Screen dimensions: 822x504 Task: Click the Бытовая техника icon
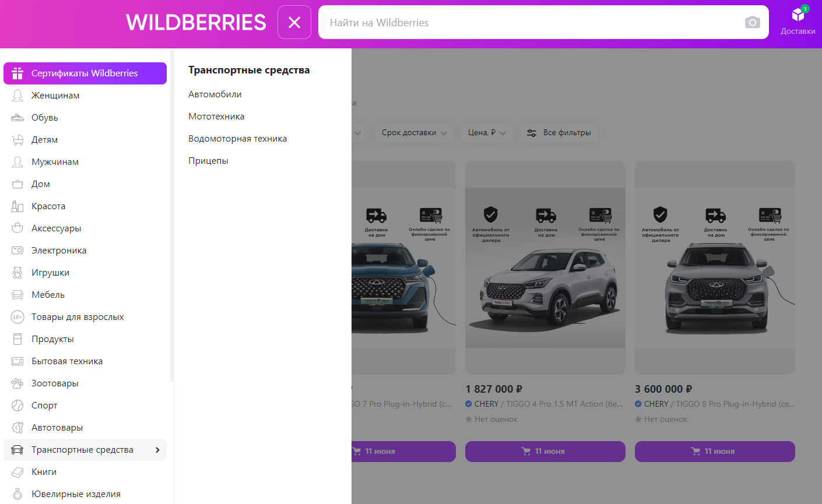pos(17,361)
